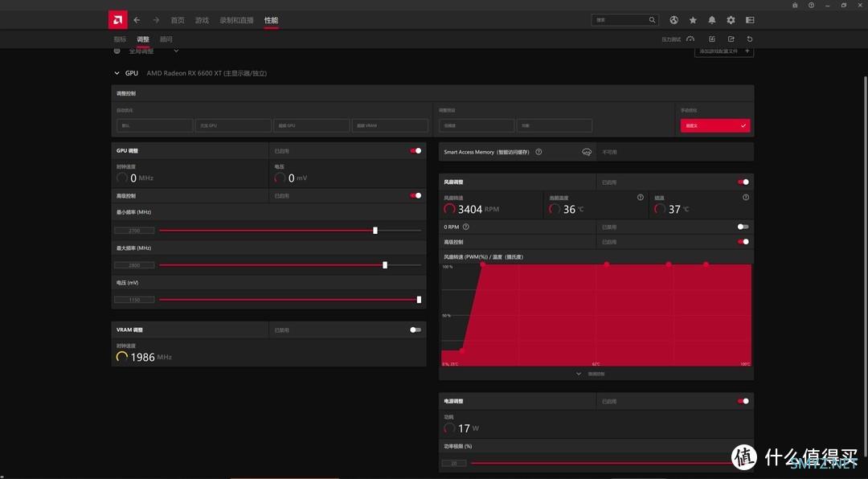Image resolution: width=868 pixels, height=479 pixels.
Task: Click the export tuning profile icon
Action: click(731, 39)
